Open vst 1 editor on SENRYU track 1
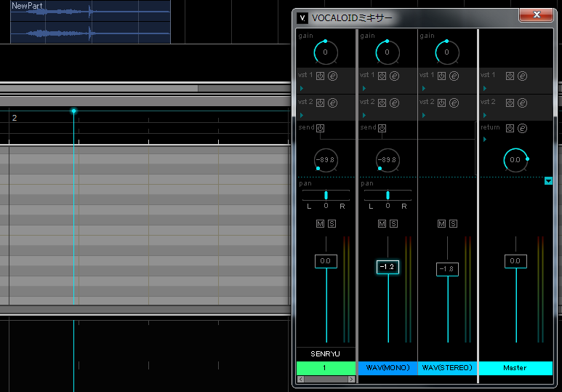This screenshot has width=562, height=392. [x=332, y=76]
